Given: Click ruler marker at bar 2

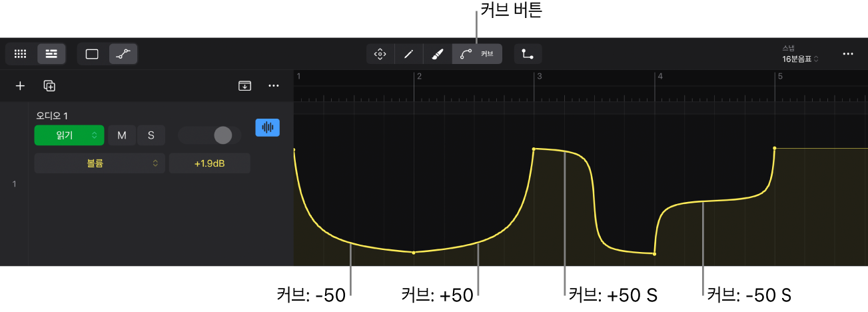Looking at the screenshot, I should 418,77.
